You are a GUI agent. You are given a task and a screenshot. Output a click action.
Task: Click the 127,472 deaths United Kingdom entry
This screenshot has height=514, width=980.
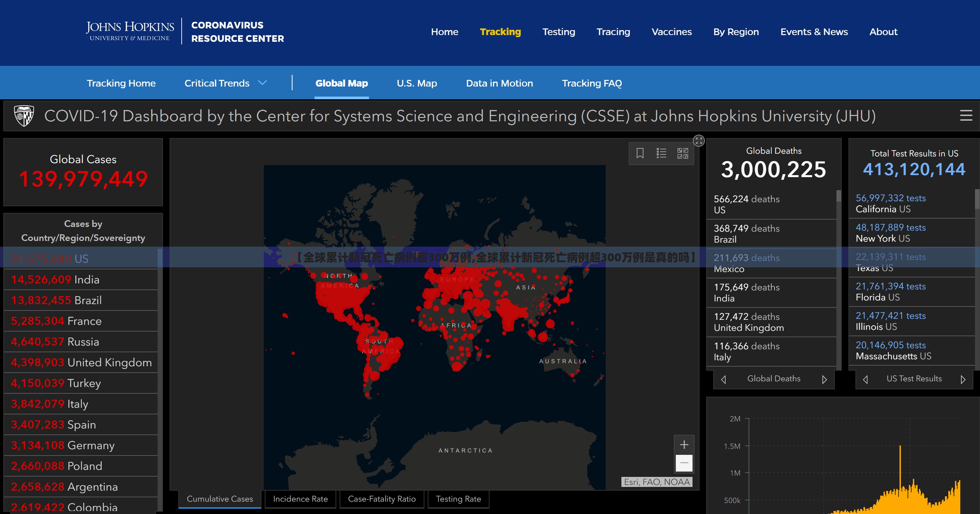[x=771, y=322]
